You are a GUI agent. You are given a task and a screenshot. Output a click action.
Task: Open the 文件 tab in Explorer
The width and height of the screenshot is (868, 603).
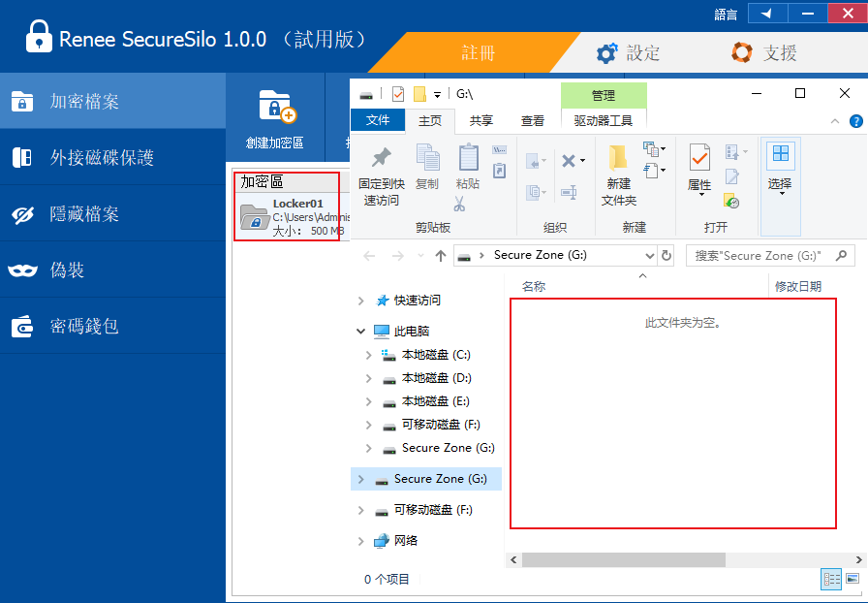click(378, 120)
